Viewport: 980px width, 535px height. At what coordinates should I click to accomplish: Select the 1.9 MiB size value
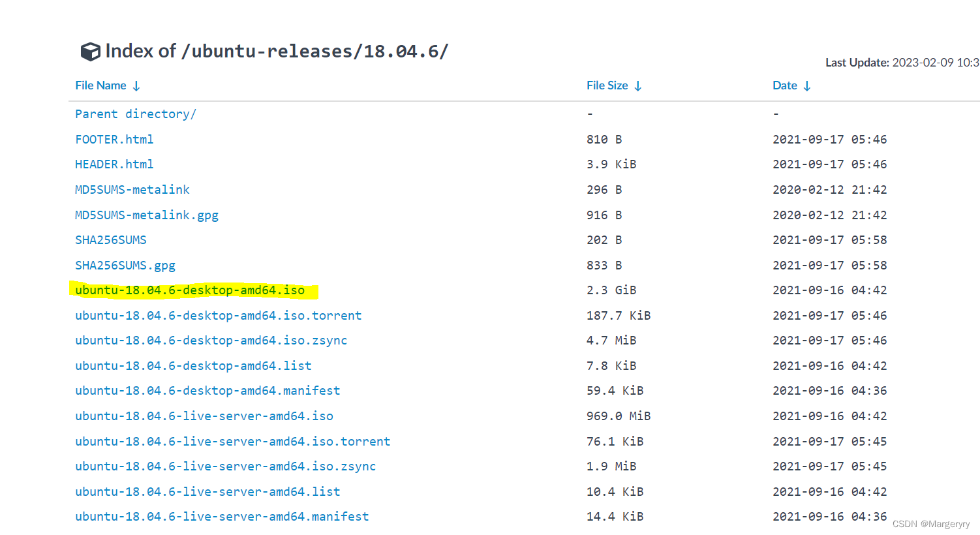(611, 466)
